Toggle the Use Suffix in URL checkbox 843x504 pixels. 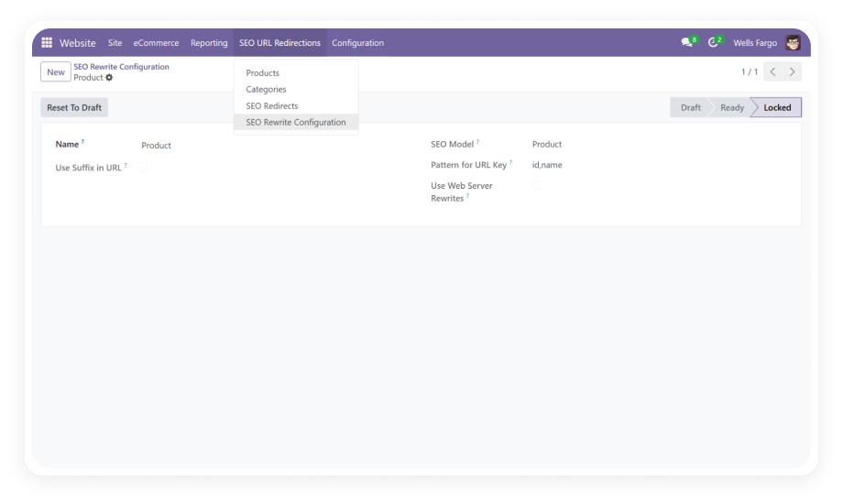143,168
